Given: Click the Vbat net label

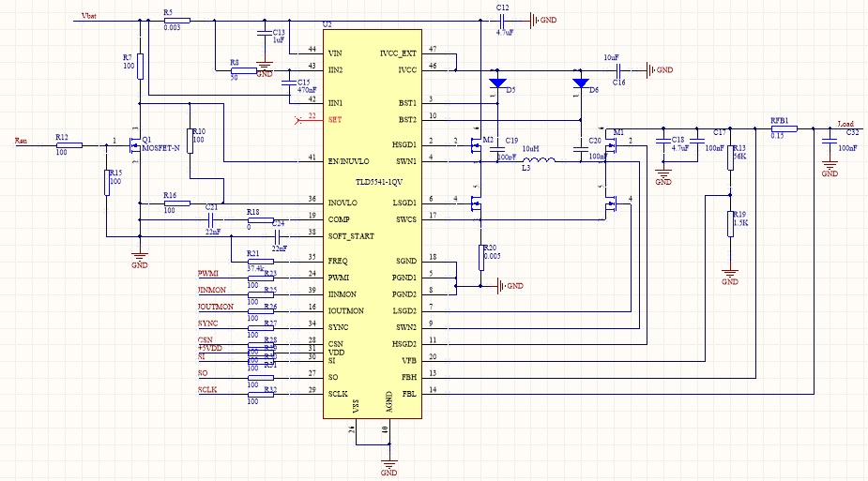Looking at the screenshot, I should (88, 16).
